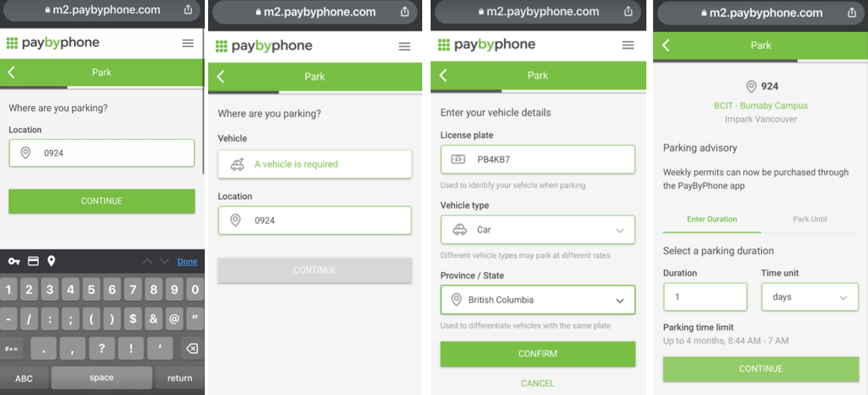The image size is (868, 395).
Task: Tap the ABC keyboard switch key
Action: pyautogui.click(x=24, y=378)
